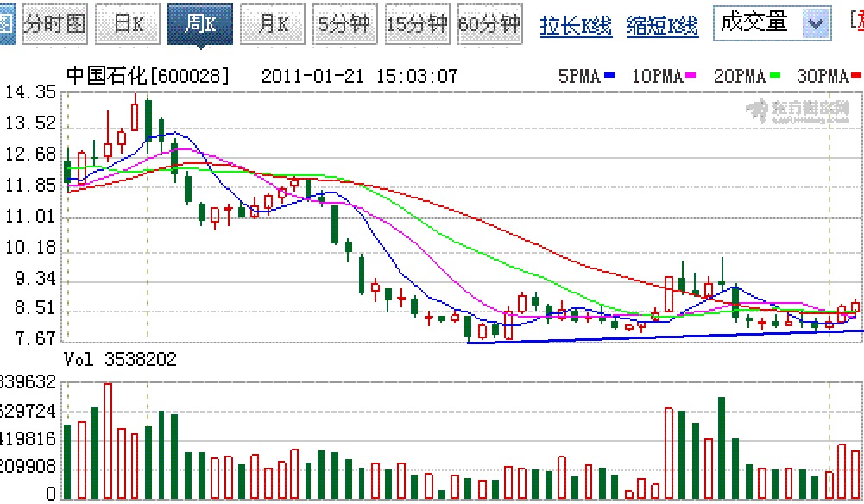Show the 15分钟 chart
The width and height of the screenshot is (864, 504).
[417, 24]
